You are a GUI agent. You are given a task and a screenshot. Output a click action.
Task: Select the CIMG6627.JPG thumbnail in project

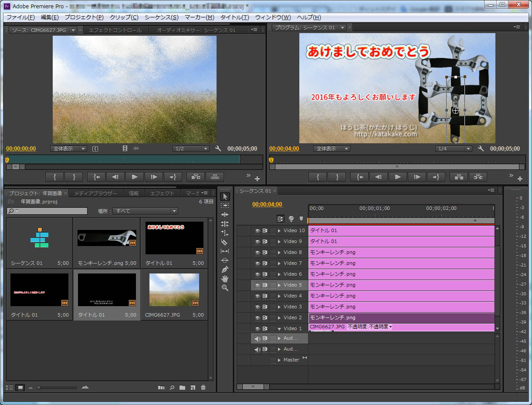pyautogui.click(x=174, y=290)
